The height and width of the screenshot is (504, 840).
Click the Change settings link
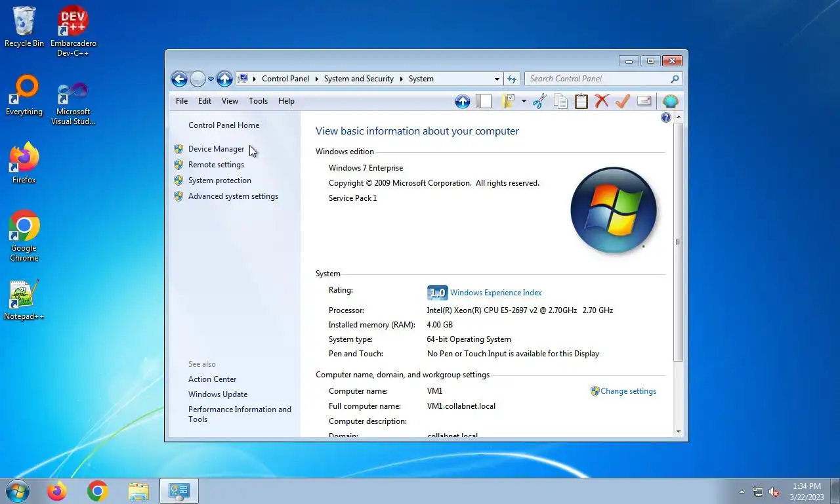point(628,391)
